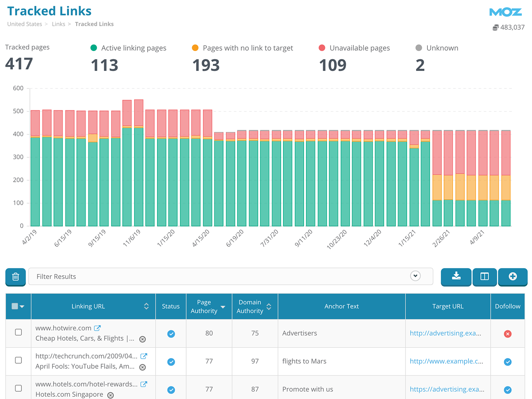The height and width of the screenshot is (399, 532).
Task: Check the row checkbox for www.hotwire.com
Action: click(x=18, y=332)
